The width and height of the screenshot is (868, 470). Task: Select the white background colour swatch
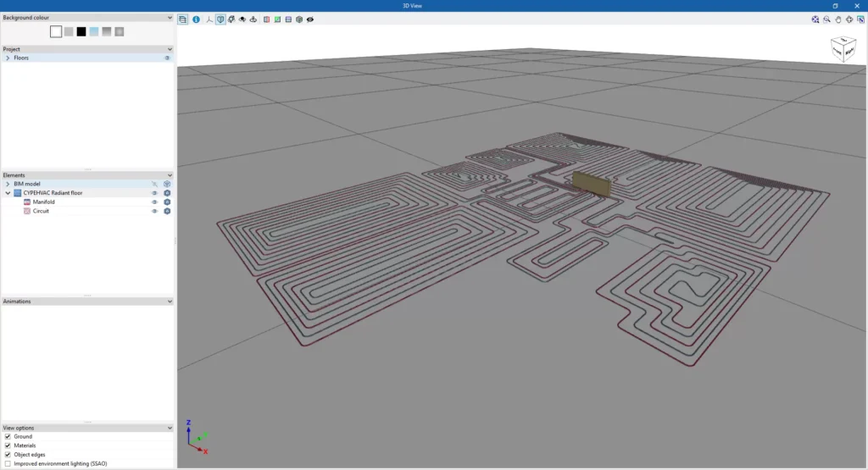click(x=56, y=31)
